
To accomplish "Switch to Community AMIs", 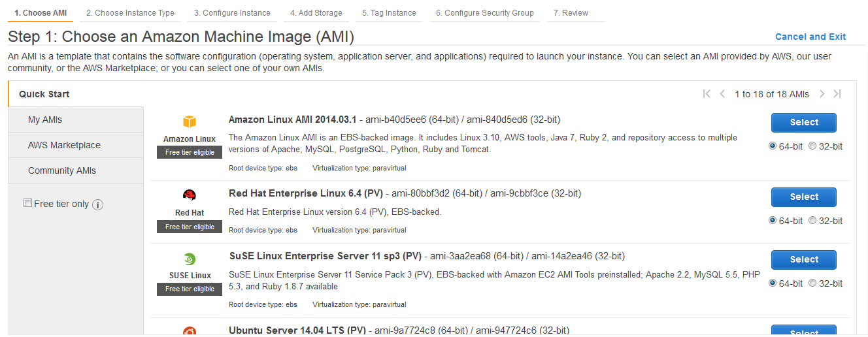I will tap(76, 170).
